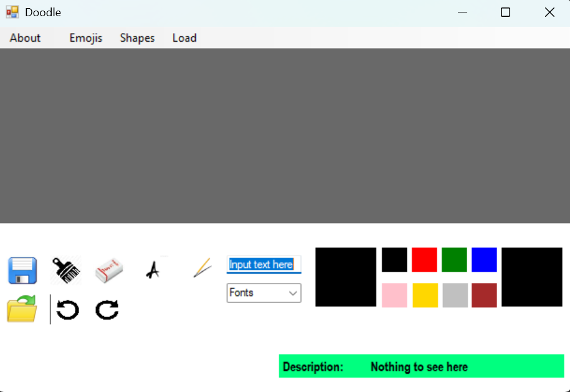This screenshot has width=570, height=392.
Task: Redo the last undone action
Action: tap(107, 309)
